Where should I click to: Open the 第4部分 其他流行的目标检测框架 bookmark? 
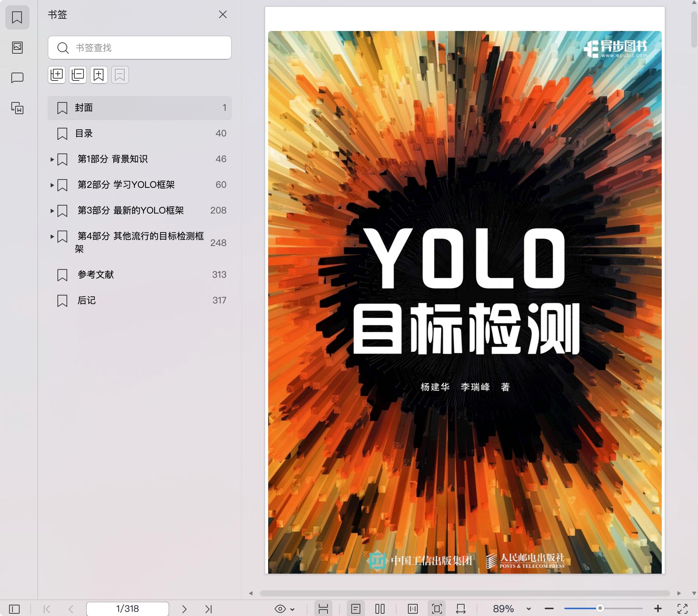pyautogui.click(x=139, y=242)
